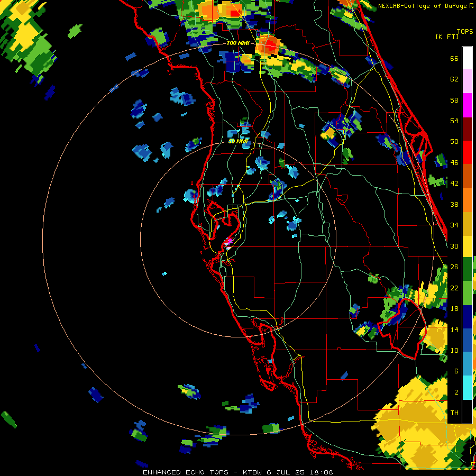Select the light pink legend swatch
Screen dimensions: 476x476
[467, 81]
